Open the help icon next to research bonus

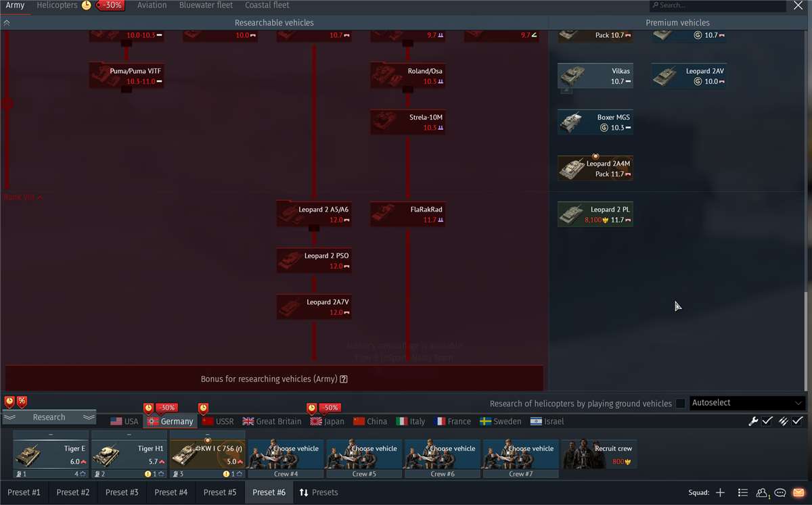tap(344, 379)
